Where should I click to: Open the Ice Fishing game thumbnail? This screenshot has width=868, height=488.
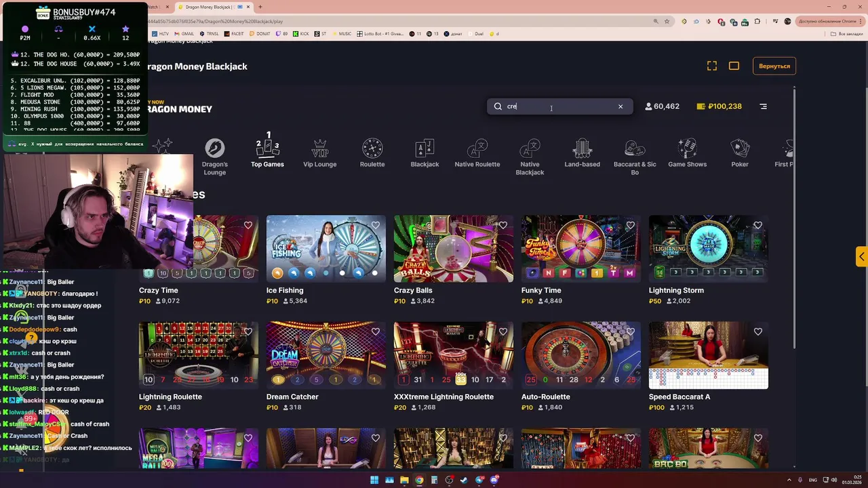(326, 248)
